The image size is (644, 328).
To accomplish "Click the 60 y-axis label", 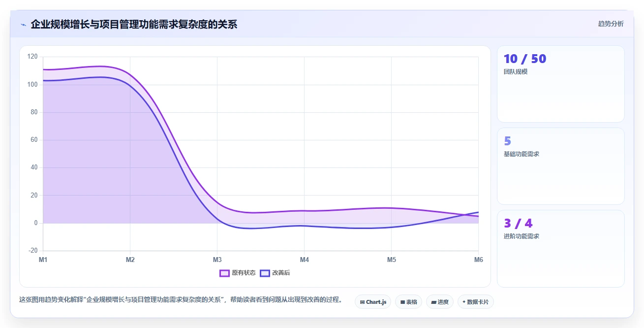I will 34,140.
